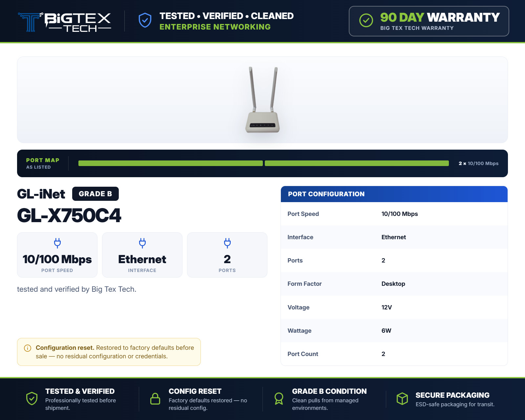The image size is (525, 420).
Task: Click the 'Configuration reset.' bold text
Action: [x=65, y=348]
